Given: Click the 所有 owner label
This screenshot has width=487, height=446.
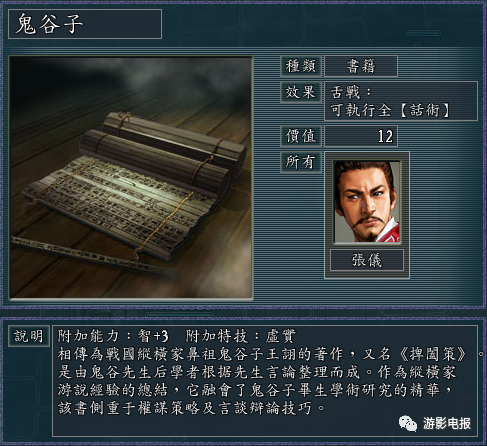Looking at the screenshot, I should click(x=300, y=162).
